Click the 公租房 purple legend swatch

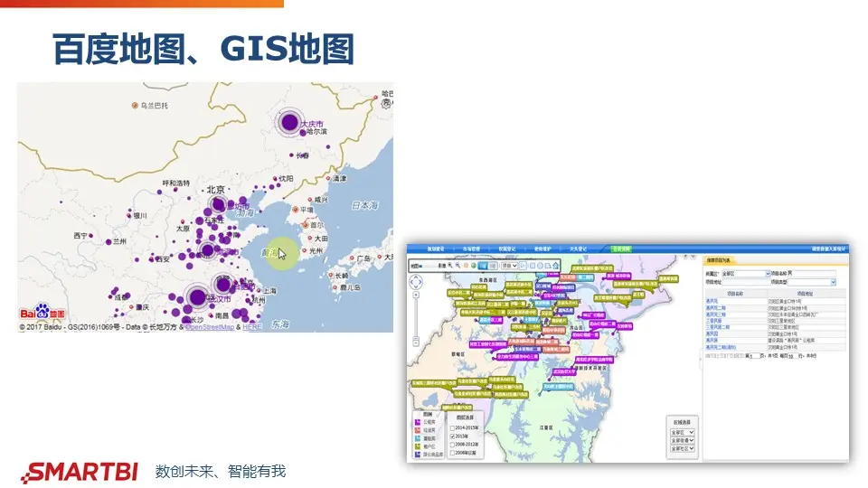[x=418, y=422]
